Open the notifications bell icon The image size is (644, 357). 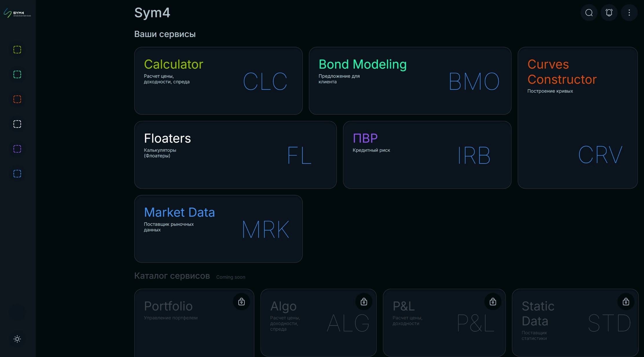[x=609, y=13]
